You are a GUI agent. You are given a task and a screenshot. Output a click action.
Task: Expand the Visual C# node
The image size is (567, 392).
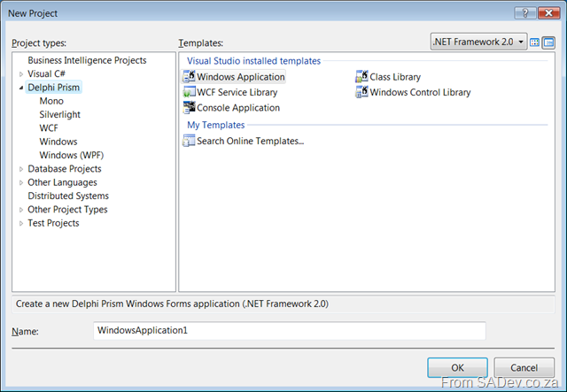[x=21, y=74]
